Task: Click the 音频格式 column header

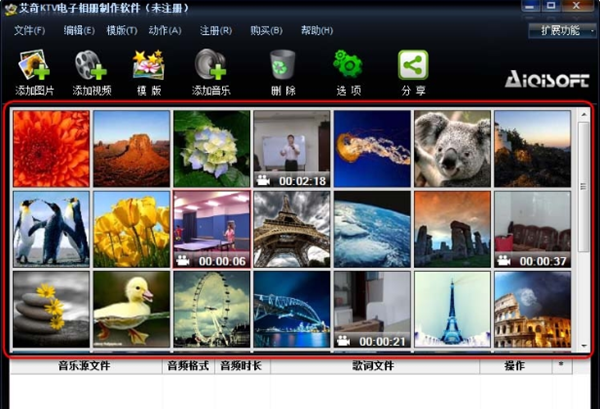Action: tap(188, 366)
